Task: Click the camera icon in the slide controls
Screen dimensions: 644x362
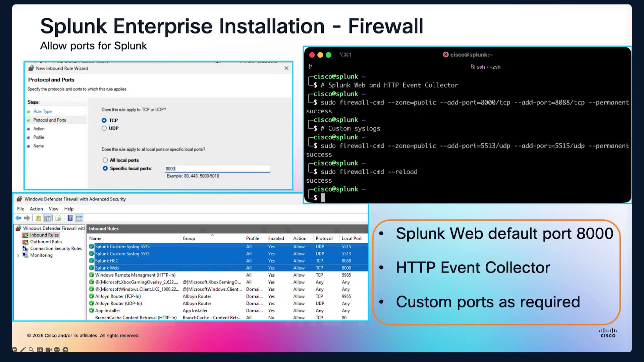Action: click(48, 350)
